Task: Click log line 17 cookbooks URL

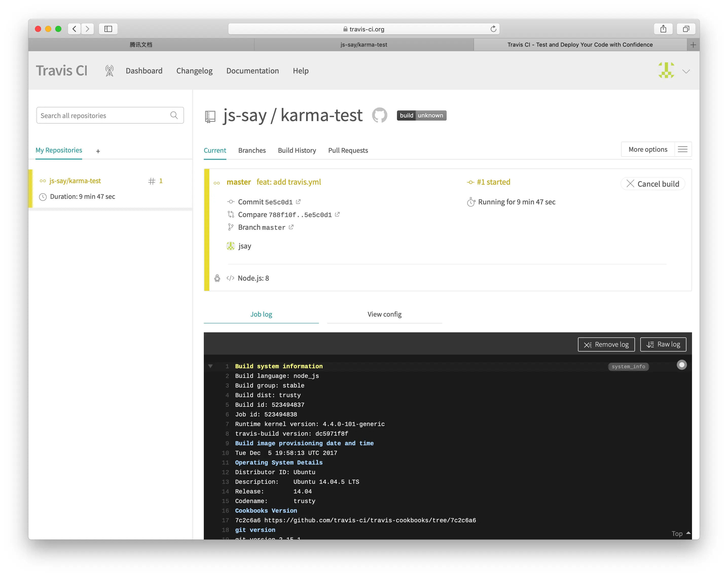Action: click(x=370, y=520)
